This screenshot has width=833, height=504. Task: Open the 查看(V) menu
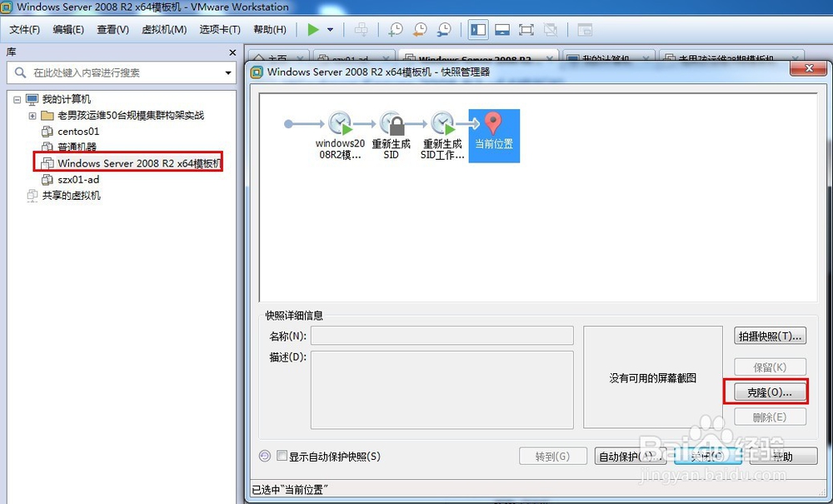point(112,30)
